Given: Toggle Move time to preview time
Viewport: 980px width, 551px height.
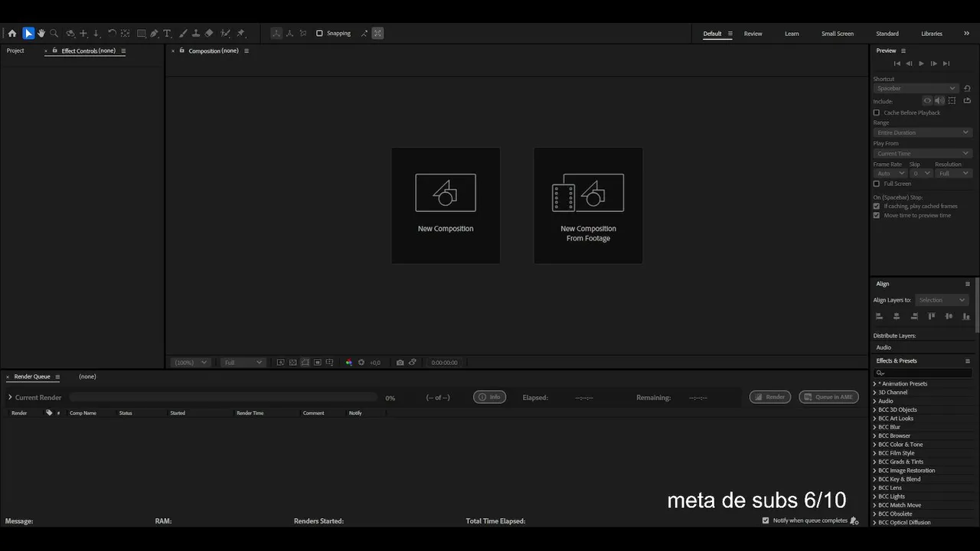Looking at the screenshot, I should point(877,215).
